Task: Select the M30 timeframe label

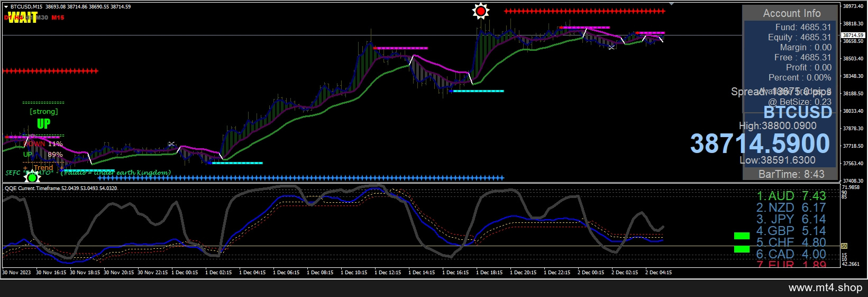Action: point(42,17)
